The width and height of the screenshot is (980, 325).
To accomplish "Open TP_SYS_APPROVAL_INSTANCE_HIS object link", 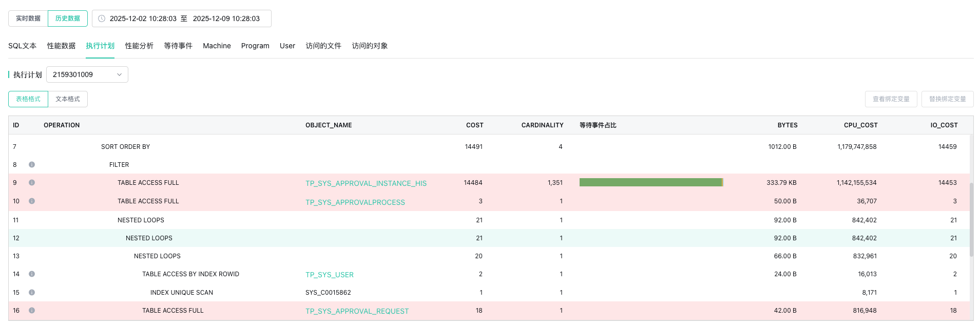I will 366,183.
